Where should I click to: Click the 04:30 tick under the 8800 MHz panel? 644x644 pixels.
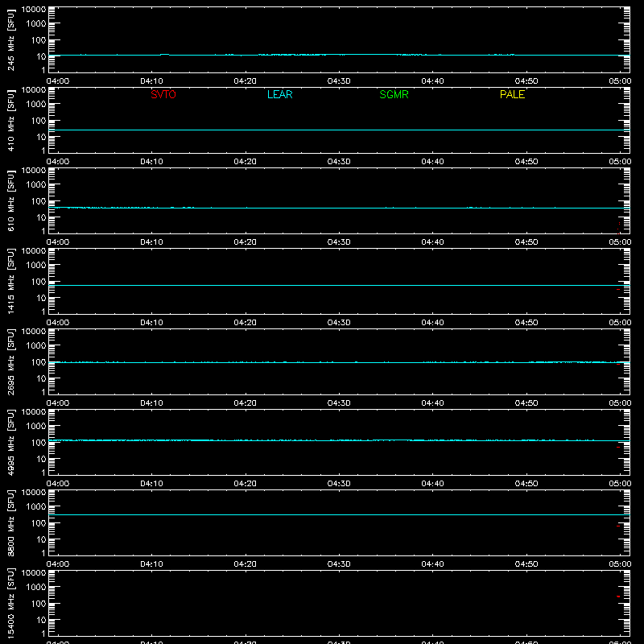tap(339, 564)
